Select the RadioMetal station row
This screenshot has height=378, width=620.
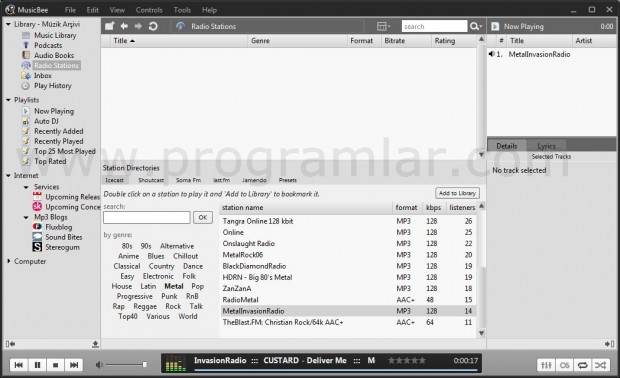(348, 300)
